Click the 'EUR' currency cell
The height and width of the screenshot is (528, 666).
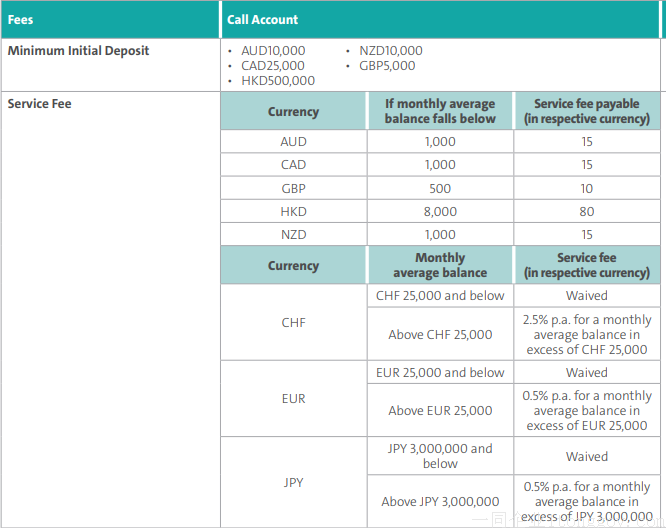(293, 398)
